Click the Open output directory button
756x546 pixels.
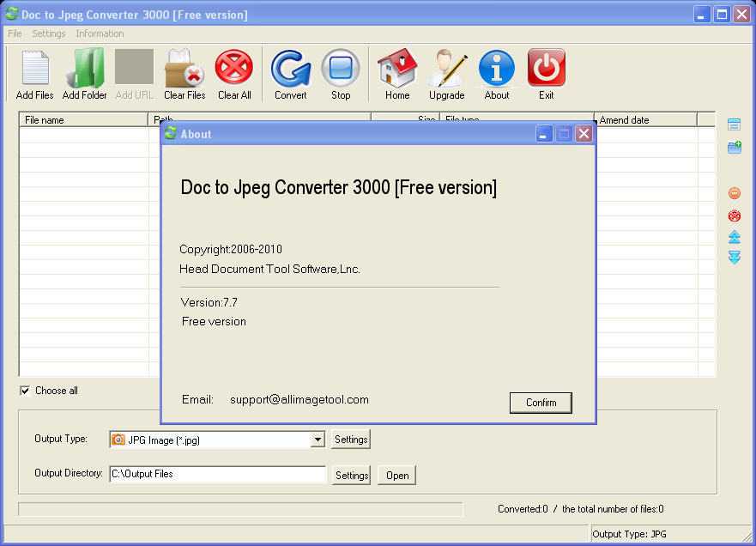click(x=396, y=475)
